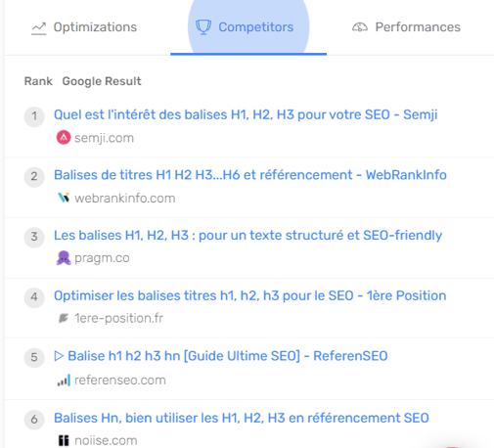Switch to the Performances tab
494x448 pixels.
pyautogui.click(x=406, y=27)
